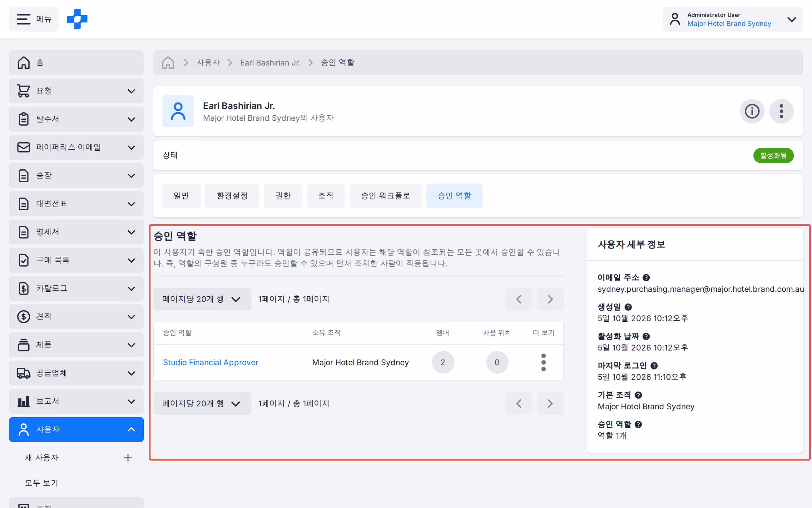Expand the 송장 sidebar section
Image resolution: width=812 pixels, height=508 pixels.
coord(77,175)
